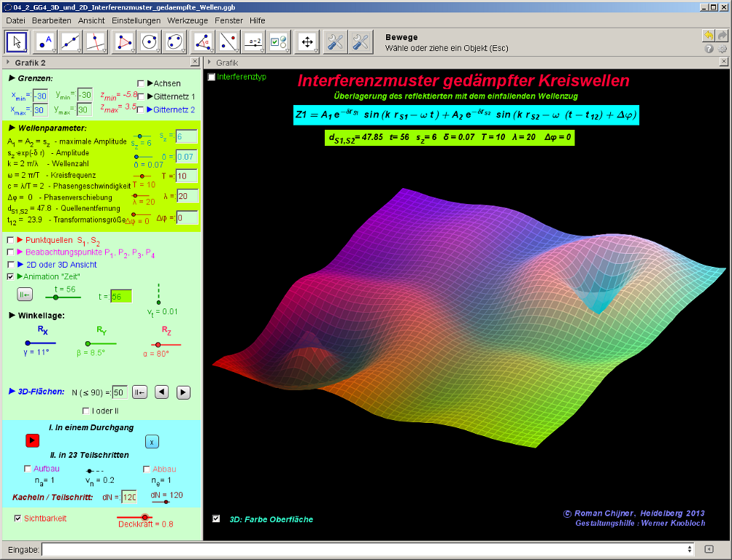Screen dimensions: 732x560
Task: Select the Polygon tool
Action: (126, 42)
